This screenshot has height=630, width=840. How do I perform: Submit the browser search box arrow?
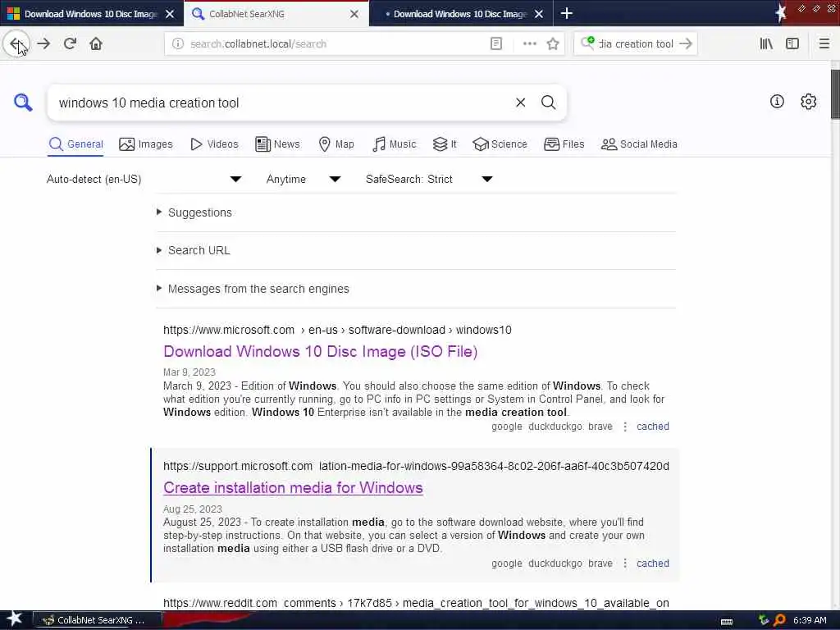pos(685,44)
